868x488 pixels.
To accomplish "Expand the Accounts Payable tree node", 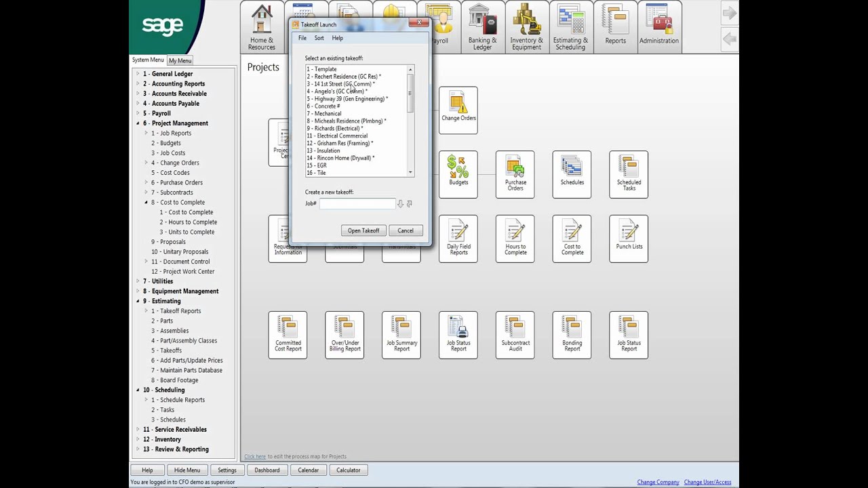I will pyautogui.click(x=138, y=104).
